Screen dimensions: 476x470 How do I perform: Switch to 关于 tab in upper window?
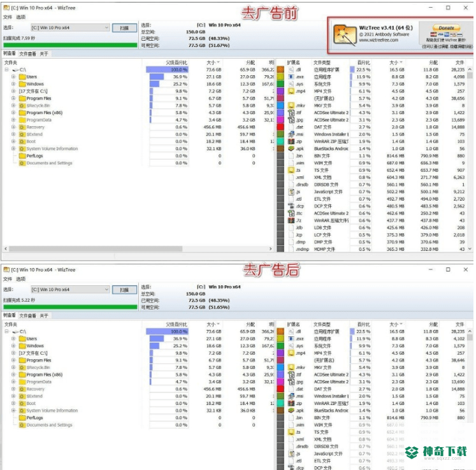tap(44, 53)
